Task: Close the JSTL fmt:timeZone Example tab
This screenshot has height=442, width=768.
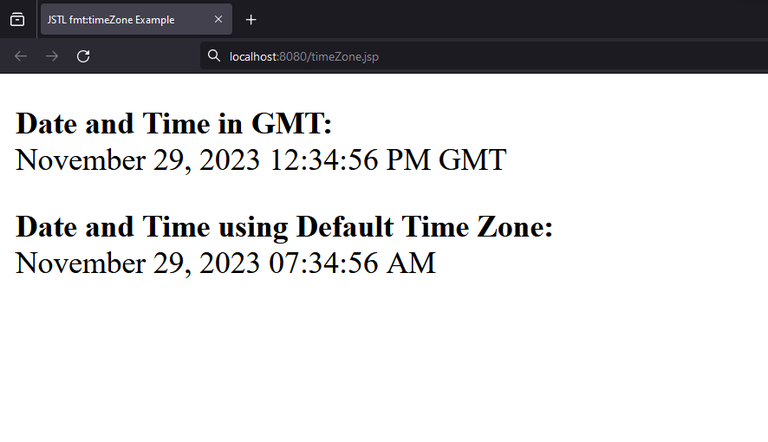Action: 218,19
